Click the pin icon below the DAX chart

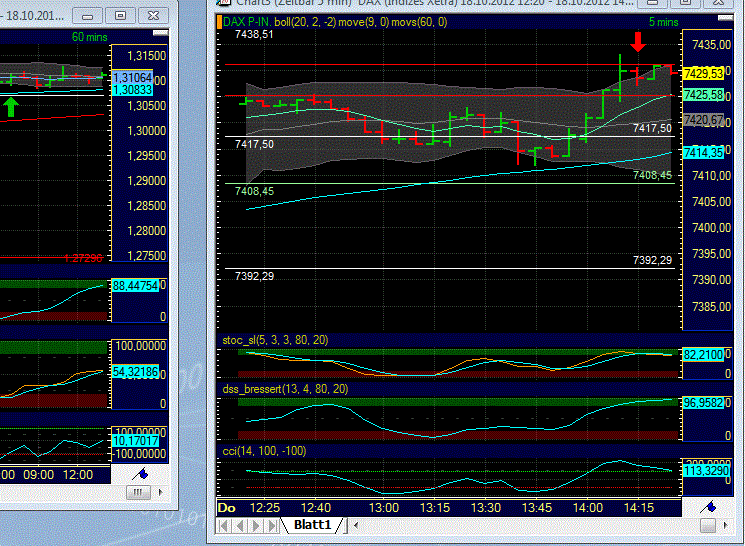click(x=708, y=508)
